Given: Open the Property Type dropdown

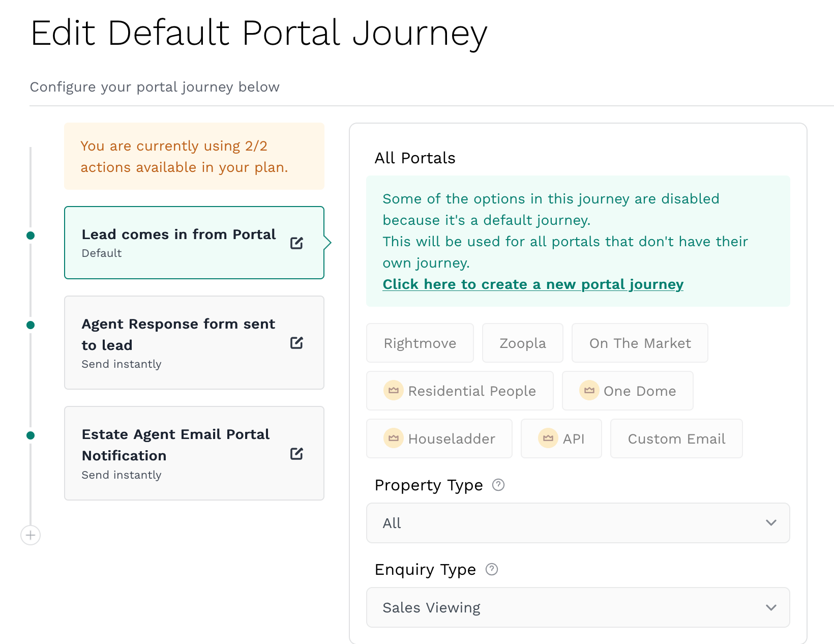Looking at the screenshot, I should [x=577, y=523].
